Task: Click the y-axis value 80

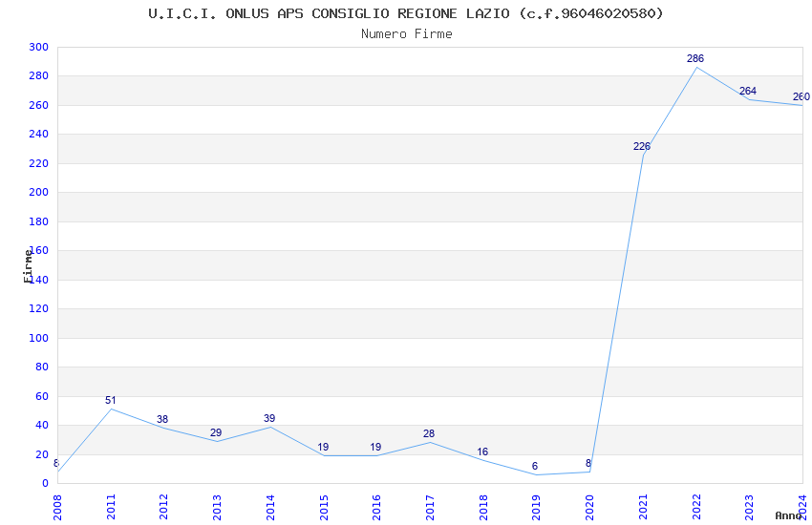Action: pyautogui.click(x=42, y=367)
